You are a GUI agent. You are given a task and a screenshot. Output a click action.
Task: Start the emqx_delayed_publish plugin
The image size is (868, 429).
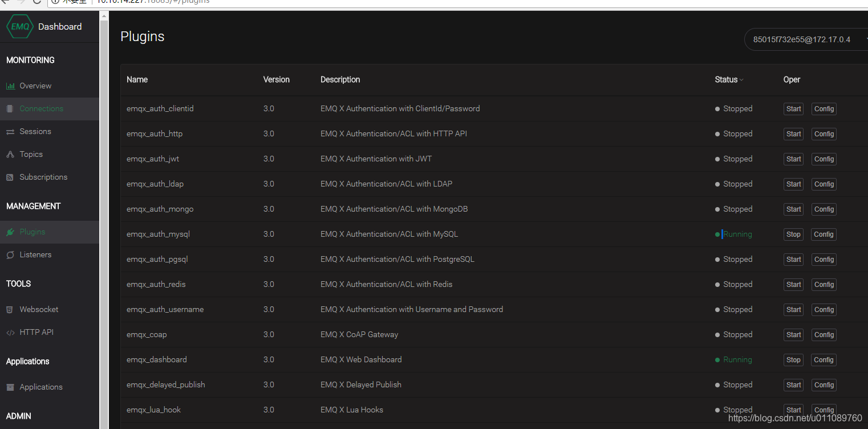(x=793, y=385)
